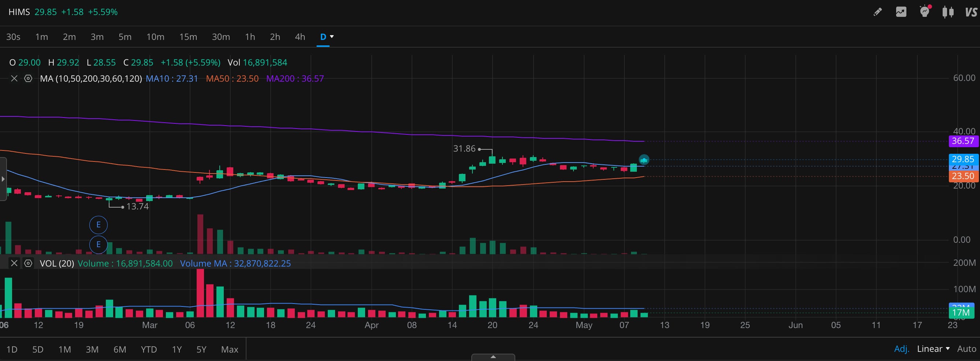Open the alert clock icon with red dot
Viewport: 980px width, 361px height.
point(925,11)
